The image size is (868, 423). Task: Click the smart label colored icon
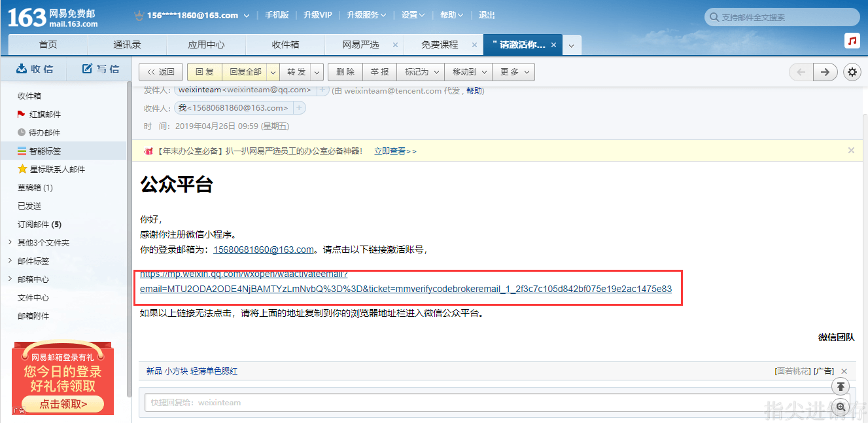click(22, 151)
